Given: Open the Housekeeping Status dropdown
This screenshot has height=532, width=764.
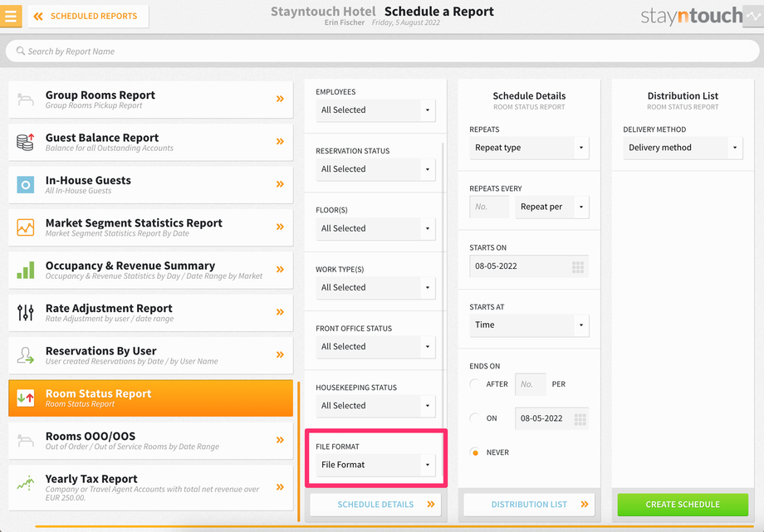Looking at the screenshot, I should pyautogui.click(x=375, y=406).
